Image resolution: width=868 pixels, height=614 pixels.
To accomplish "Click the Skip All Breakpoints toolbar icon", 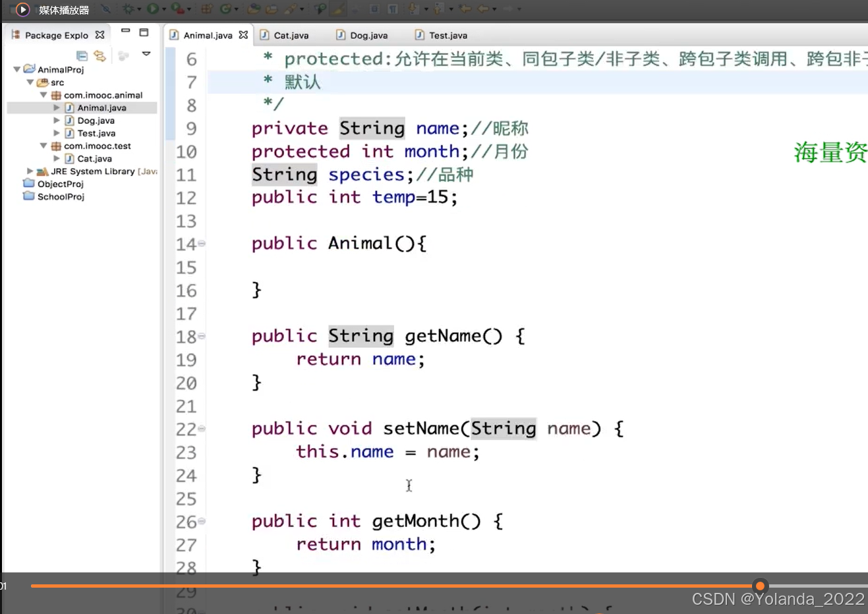I will 105,9.
